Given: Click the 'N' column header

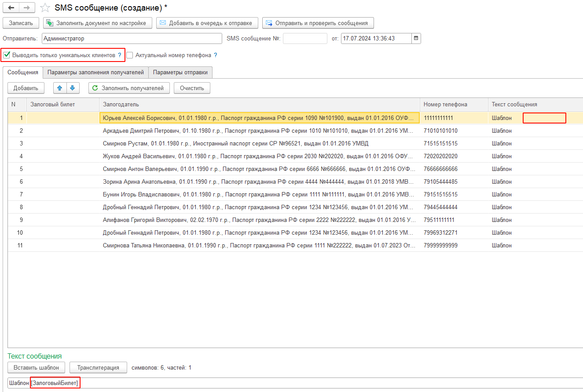Looking at the screenshot, I should click(17, 104).
